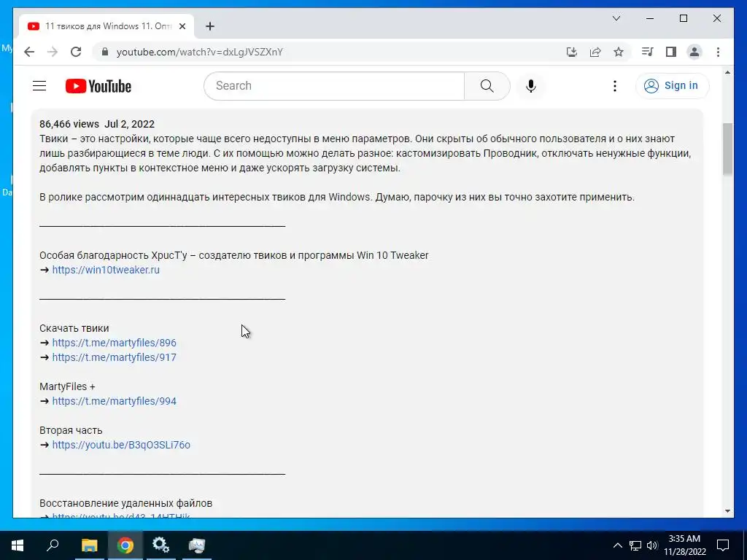Click the scrollbar up arrow
Viewport: 747px width, 560px height.
[727, 73]
